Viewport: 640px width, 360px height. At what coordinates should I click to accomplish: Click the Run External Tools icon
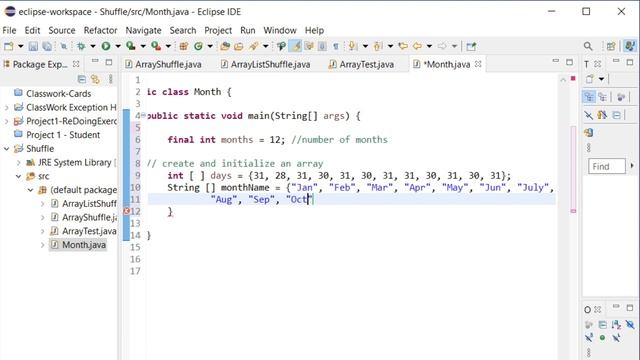[156, 47]
